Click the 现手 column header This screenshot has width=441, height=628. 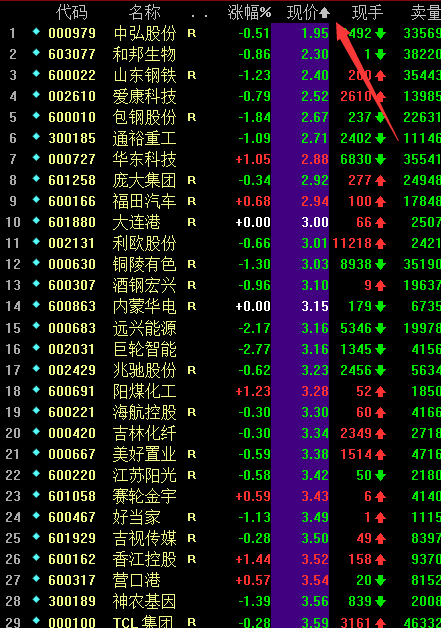(367, 12)
